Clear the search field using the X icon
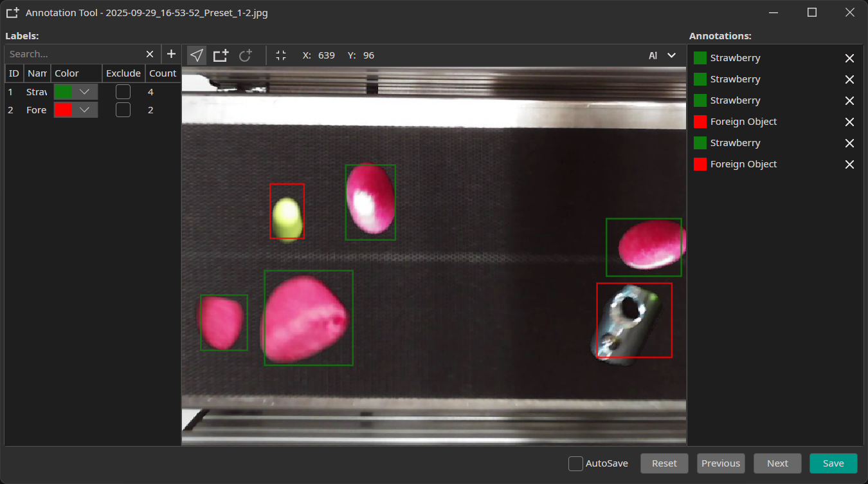 click(149, 54)
